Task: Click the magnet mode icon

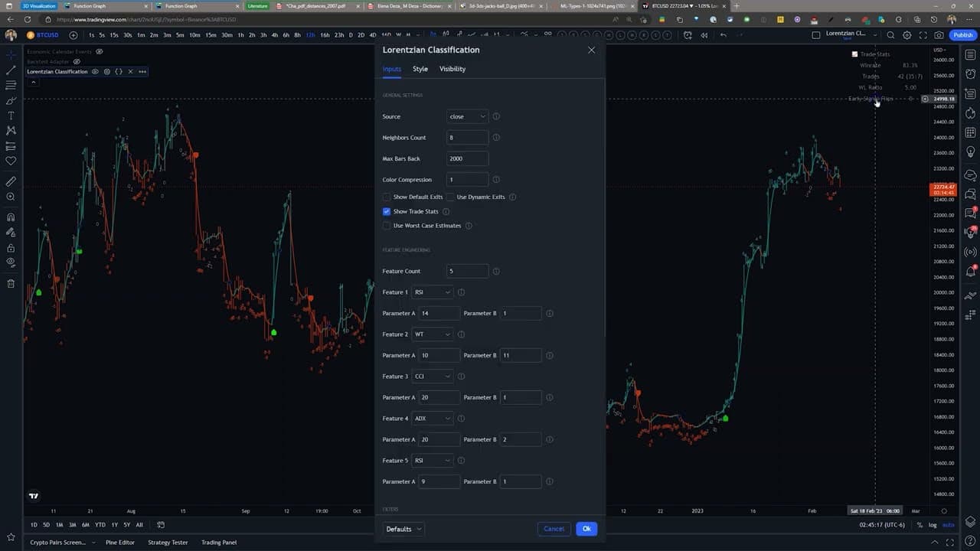Action: click(11, 217)
